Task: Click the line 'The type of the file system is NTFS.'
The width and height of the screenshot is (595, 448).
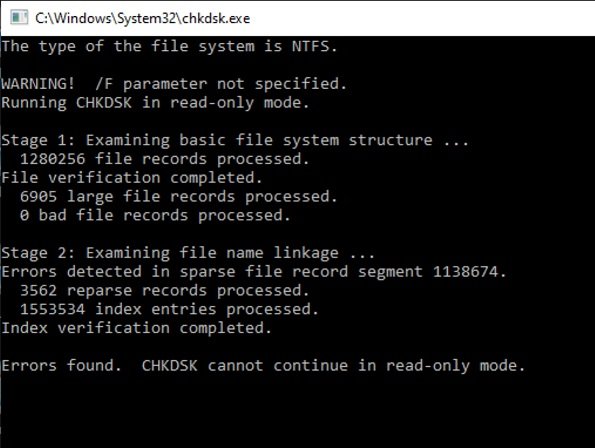Action: pyautogui.click(x=169, y=47)
